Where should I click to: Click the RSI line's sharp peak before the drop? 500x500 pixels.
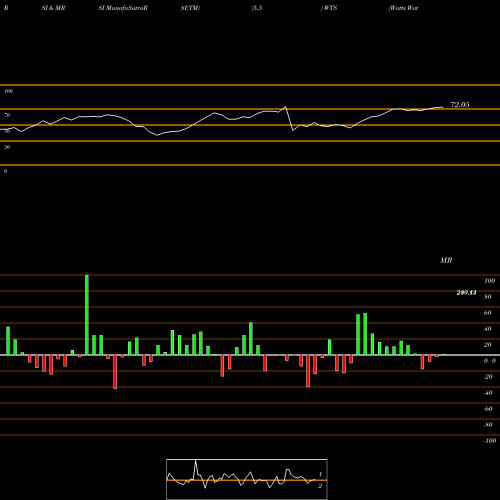pos(285,107)
